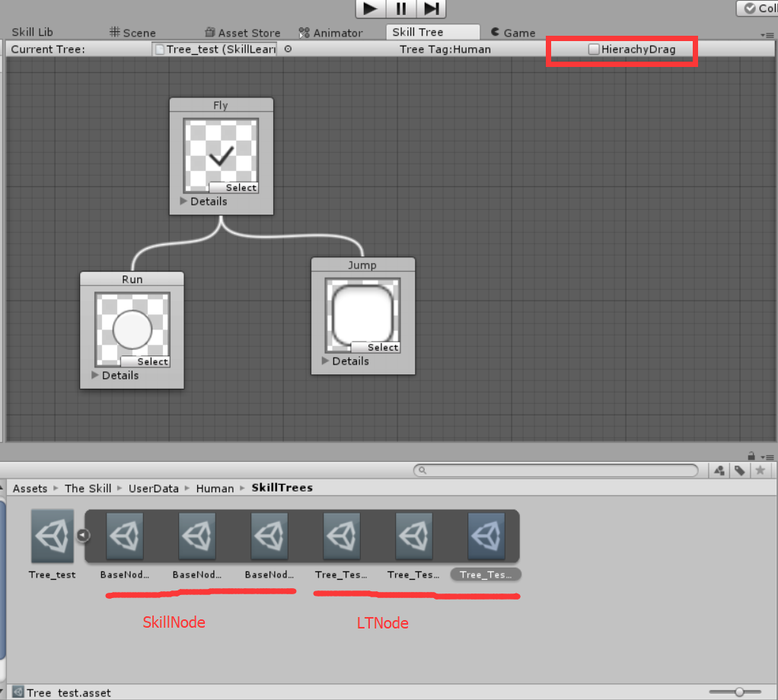778x700 pixels.
Task: Switch to the Game tab
Action: (513, 33)
